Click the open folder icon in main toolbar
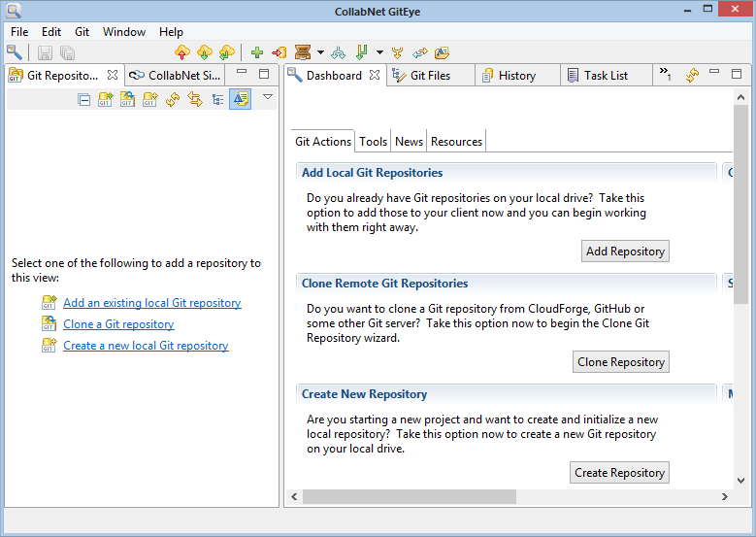This screenshot has width=756, height=537. 442,52
